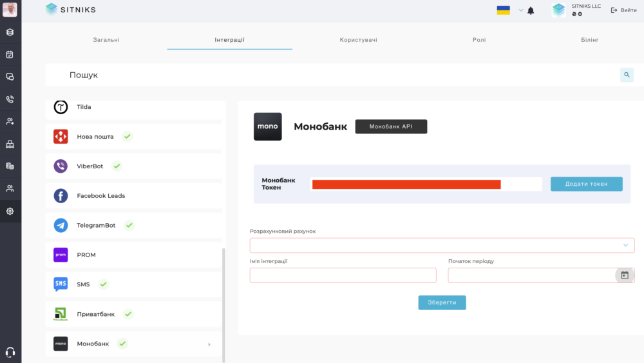
Task: Open the Розрахунковий рахунок dropdown
Action: (x=442, y=246)
